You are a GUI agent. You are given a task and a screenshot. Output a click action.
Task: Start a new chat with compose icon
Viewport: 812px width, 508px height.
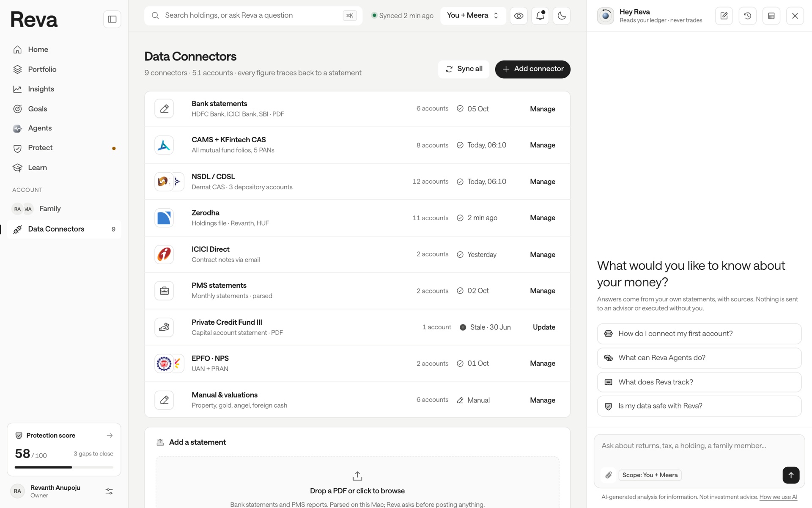724,16
